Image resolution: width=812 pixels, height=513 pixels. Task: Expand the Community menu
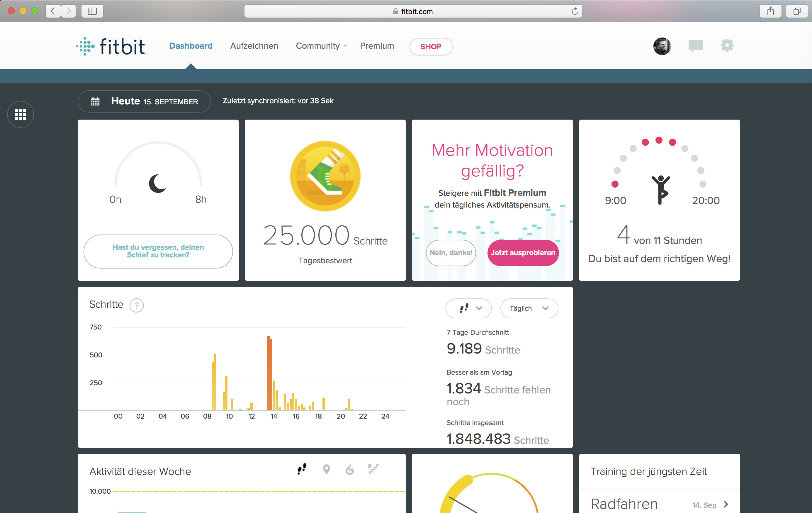point(321,46)
